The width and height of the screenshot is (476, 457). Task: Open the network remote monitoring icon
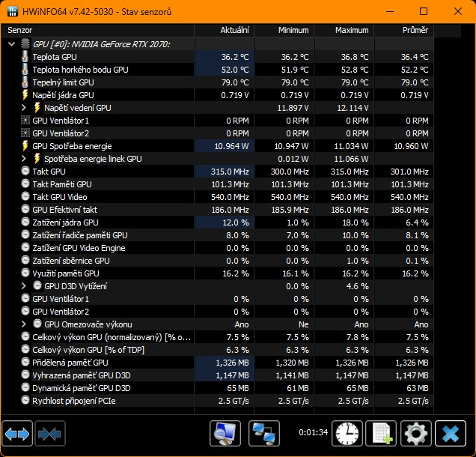point(264,434)
